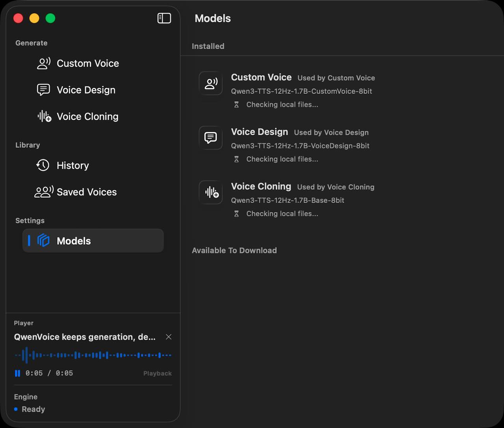504x428 pixels.
Task: Go to the History library label
Action: 73,165
